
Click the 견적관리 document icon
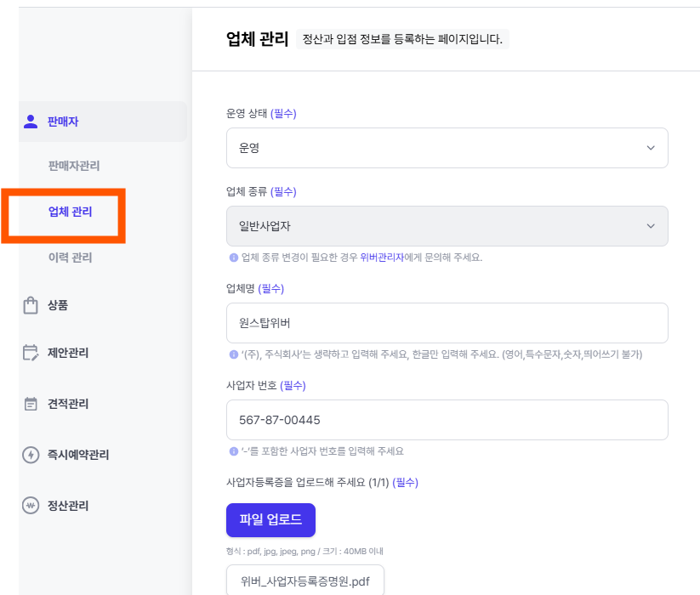pos(31,404)
